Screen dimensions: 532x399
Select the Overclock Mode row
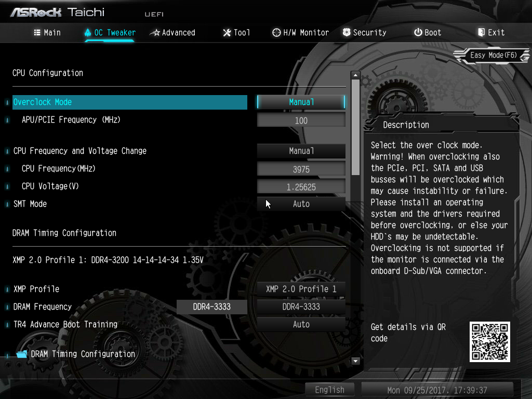[x=129, y=102]
